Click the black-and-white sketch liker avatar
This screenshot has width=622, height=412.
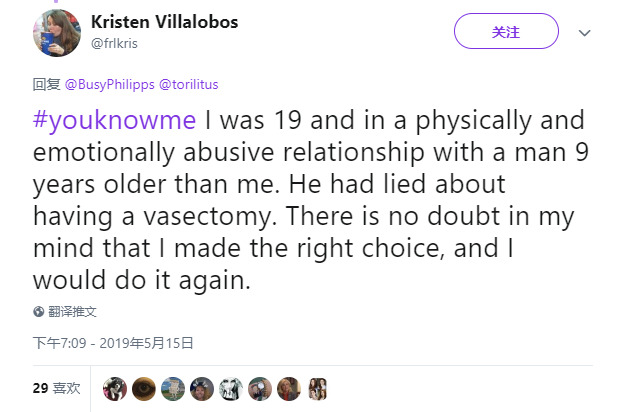pos(230,389)
